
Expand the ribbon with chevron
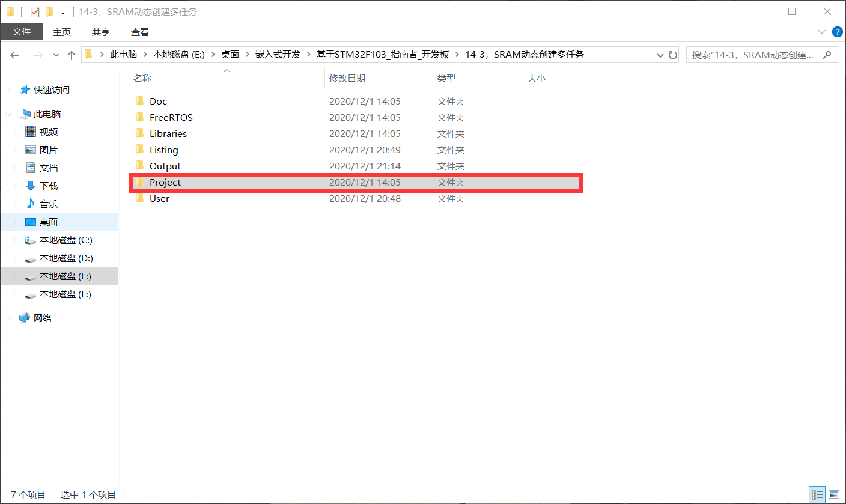click(x=822, y=32)
